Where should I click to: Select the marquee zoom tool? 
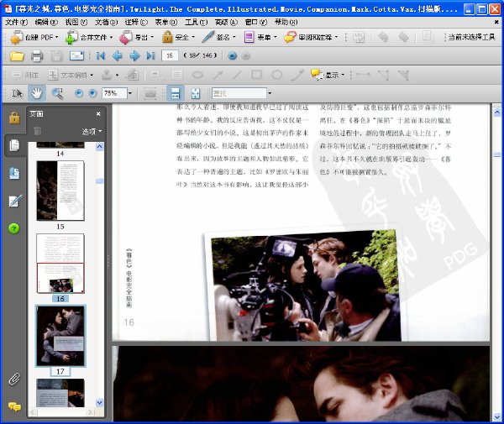click(x=57, y=93)
